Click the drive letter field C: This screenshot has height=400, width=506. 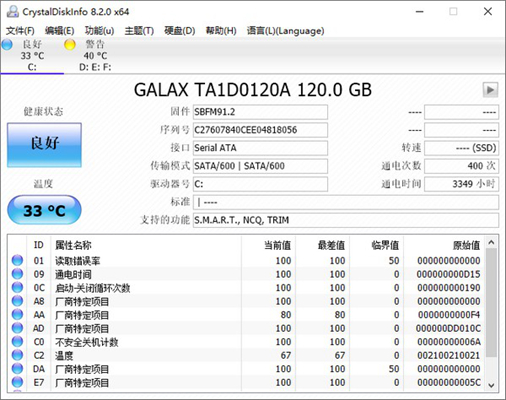click(260, 184)
